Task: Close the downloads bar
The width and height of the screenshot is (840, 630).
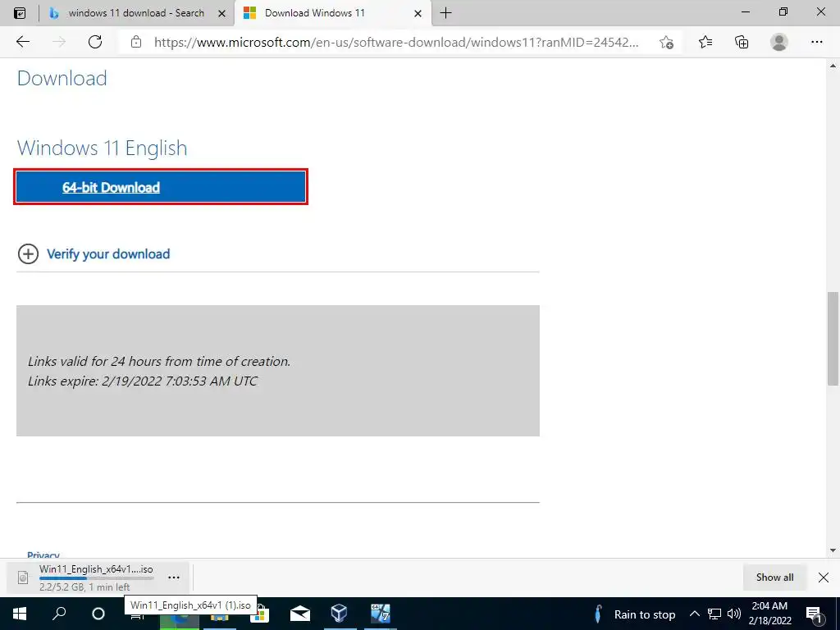Action: click(824, 577)
